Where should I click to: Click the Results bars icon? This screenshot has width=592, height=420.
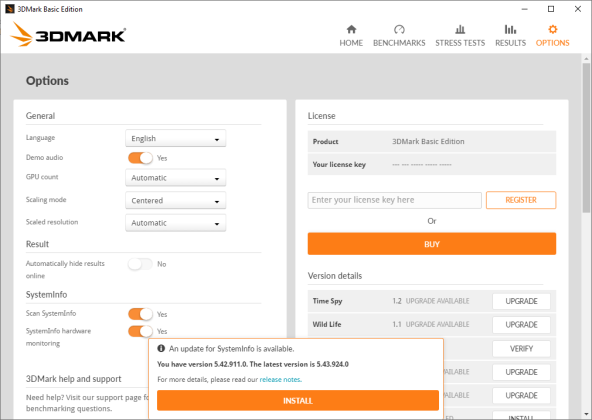pos(510,29)
